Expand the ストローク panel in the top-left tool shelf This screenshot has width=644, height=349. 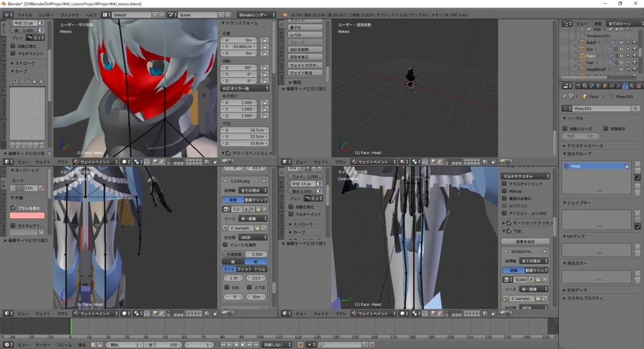pos(23,64)
